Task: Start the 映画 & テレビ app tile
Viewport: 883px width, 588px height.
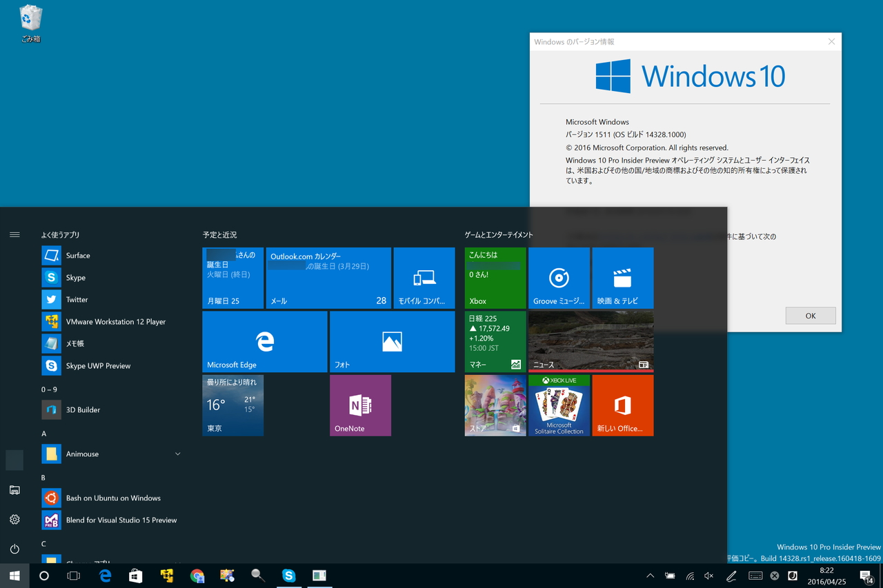Action: click(622, 278)
